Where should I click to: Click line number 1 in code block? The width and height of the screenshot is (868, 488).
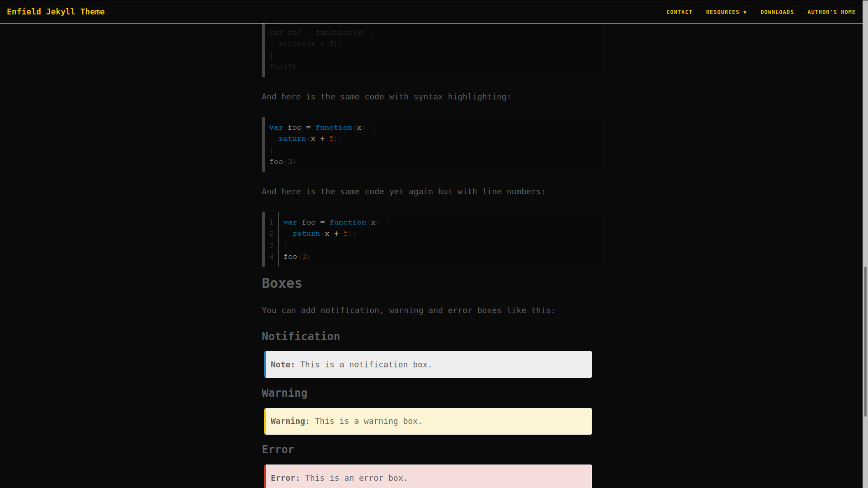(x=271, y=222)
